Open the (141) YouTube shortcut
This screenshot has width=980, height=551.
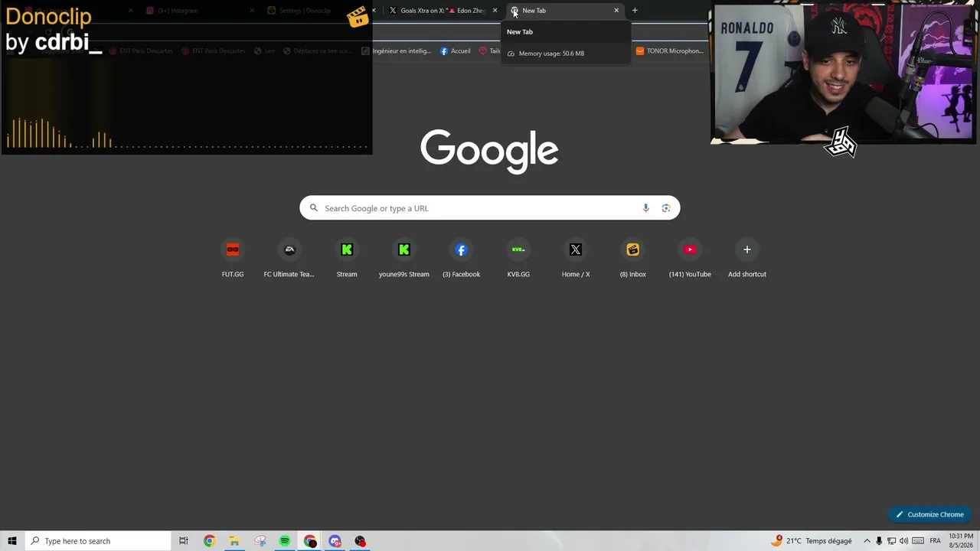click(x=690, y=259)
